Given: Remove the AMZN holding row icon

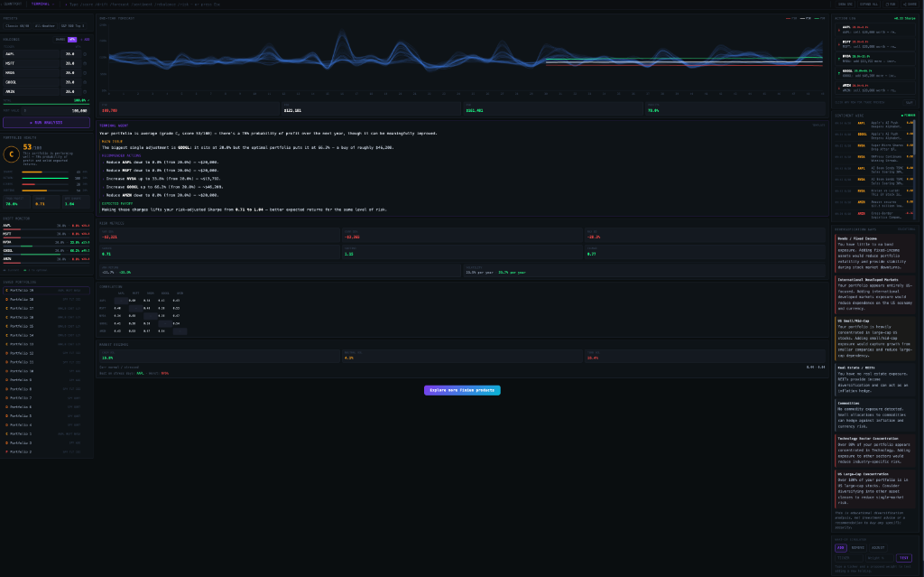Looking at the screenshot, I should point(85,91).
